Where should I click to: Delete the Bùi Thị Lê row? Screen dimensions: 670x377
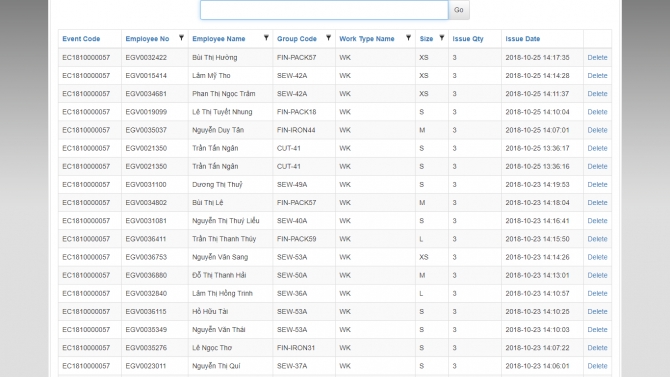pos(597,203)
